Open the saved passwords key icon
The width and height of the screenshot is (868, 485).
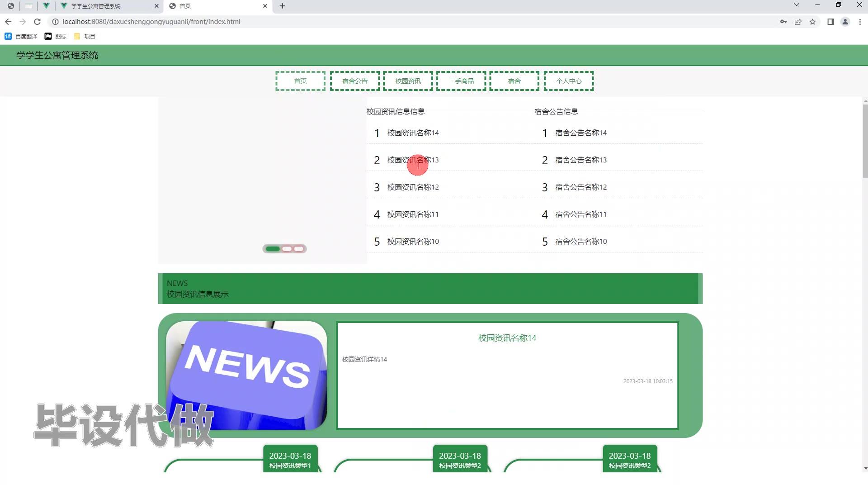click(x=783, y=22)
